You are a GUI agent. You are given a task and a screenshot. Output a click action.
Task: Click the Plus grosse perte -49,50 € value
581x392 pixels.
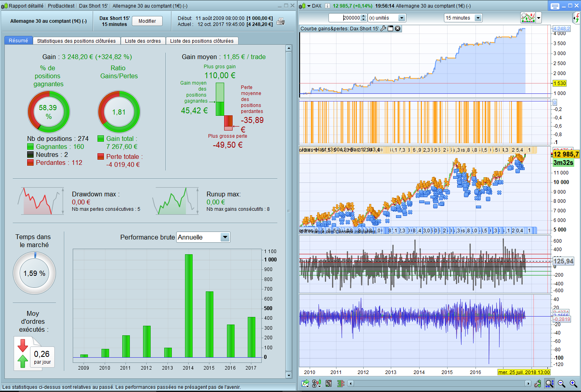point(228,145)
